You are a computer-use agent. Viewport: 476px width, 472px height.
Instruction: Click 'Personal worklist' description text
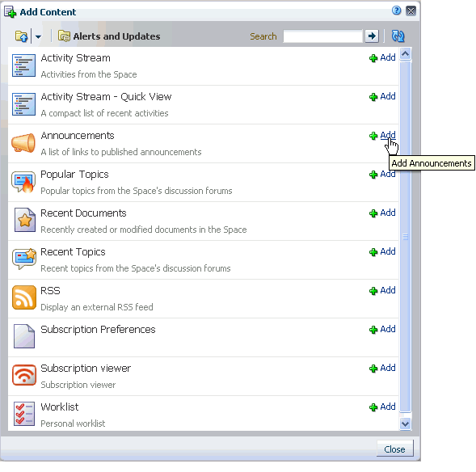73,424
